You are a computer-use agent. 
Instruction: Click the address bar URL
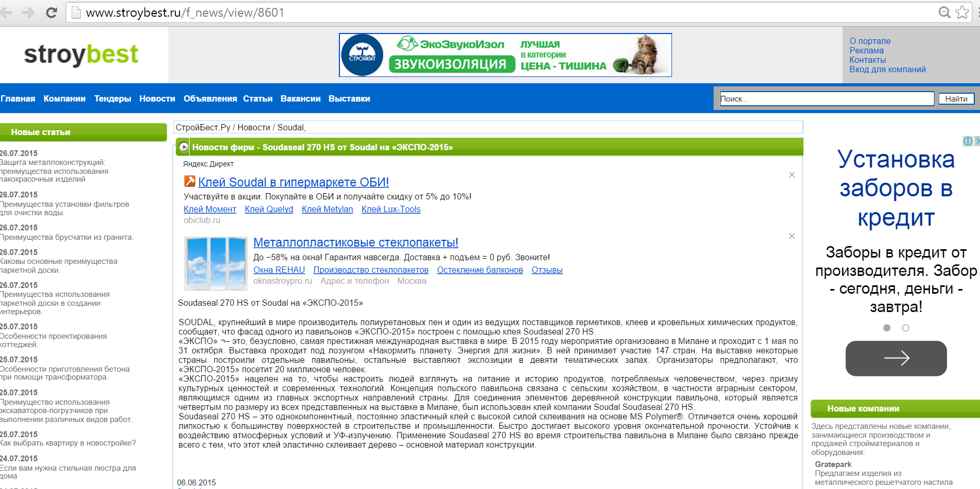pos(185,13)
